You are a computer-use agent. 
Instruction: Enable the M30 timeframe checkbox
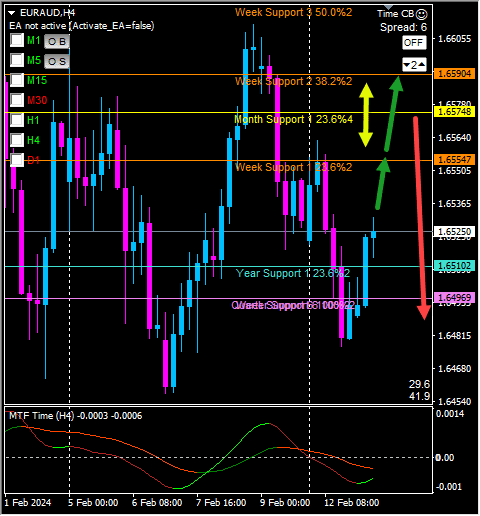click(x=17, y=100)
